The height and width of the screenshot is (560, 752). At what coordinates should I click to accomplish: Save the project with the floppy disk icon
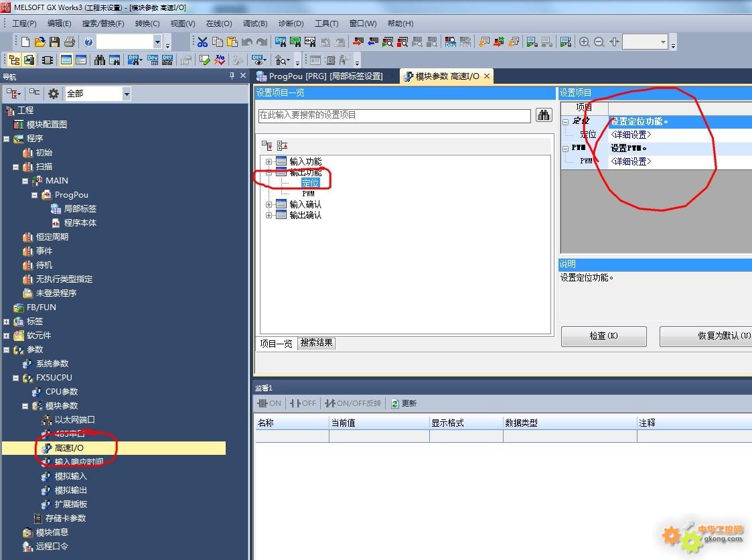click(55, 42)
